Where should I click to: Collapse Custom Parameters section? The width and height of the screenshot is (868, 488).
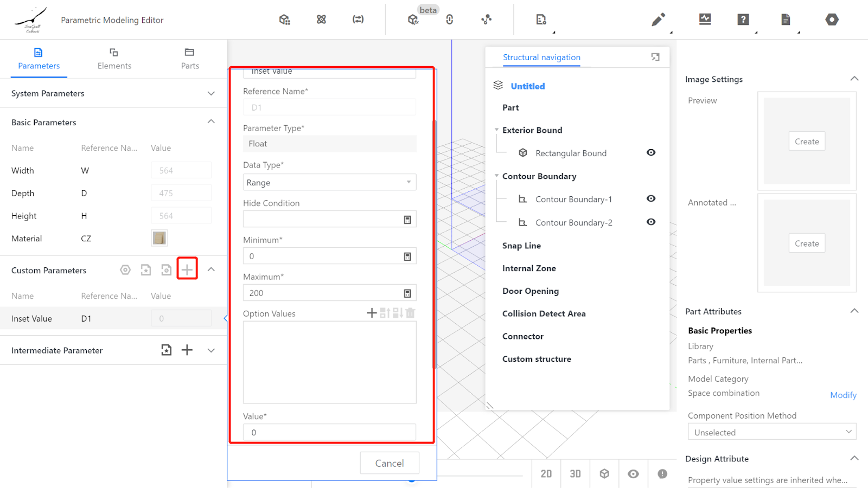[211, 270]
